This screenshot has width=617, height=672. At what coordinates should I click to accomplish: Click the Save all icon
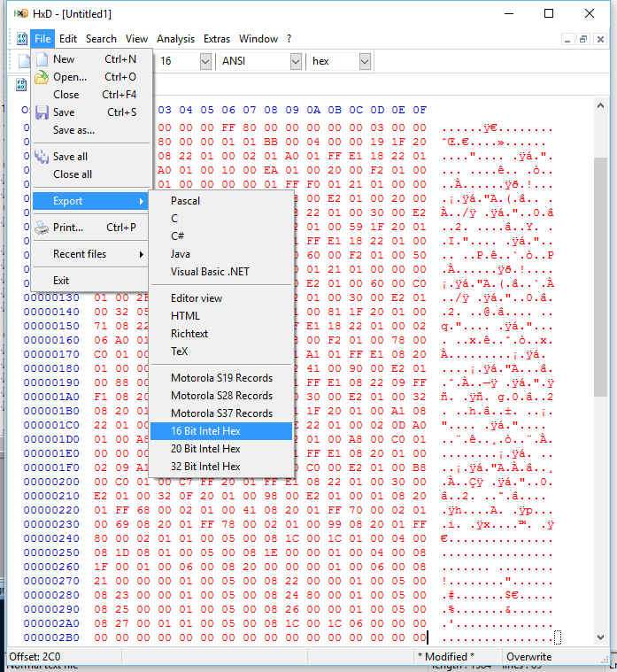point(42,157)
